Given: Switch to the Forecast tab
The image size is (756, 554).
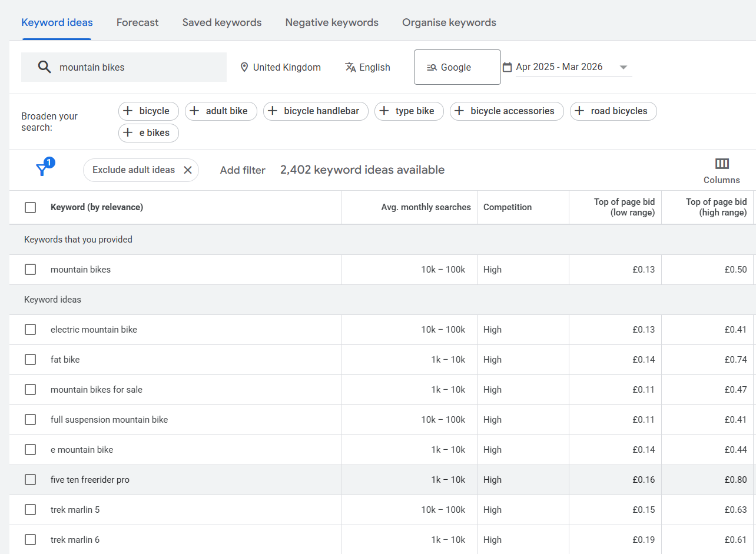Looking at the screenshot, I should pos(137,22).
